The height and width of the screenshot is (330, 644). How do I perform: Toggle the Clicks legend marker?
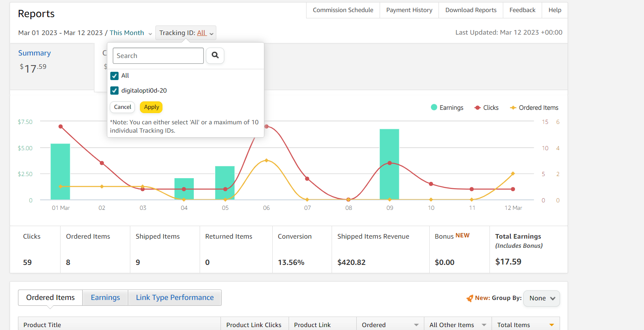click(477, 108)
